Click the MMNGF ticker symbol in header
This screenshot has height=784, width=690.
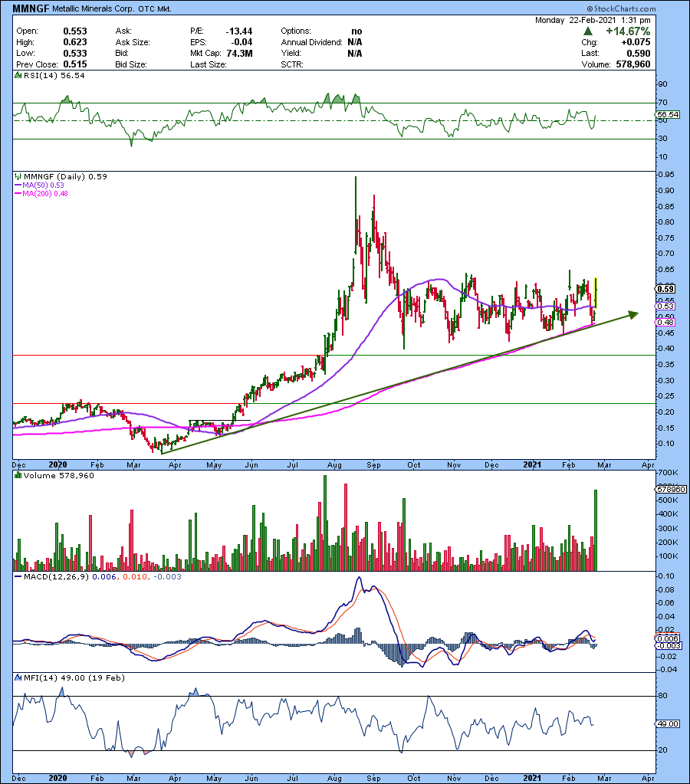click(31, 8)
